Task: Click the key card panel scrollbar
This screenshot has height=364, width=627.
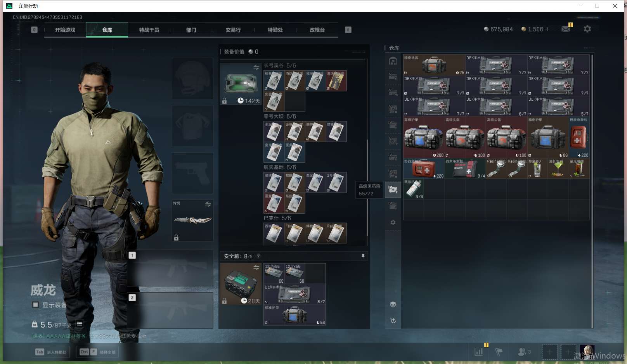Action: coord(367,188)
